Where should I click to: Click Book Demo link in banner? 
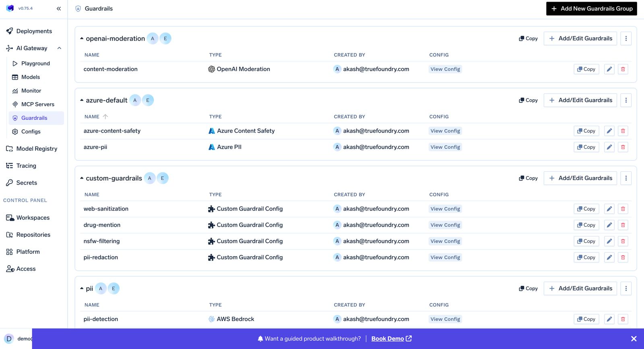tap(391, 339)
